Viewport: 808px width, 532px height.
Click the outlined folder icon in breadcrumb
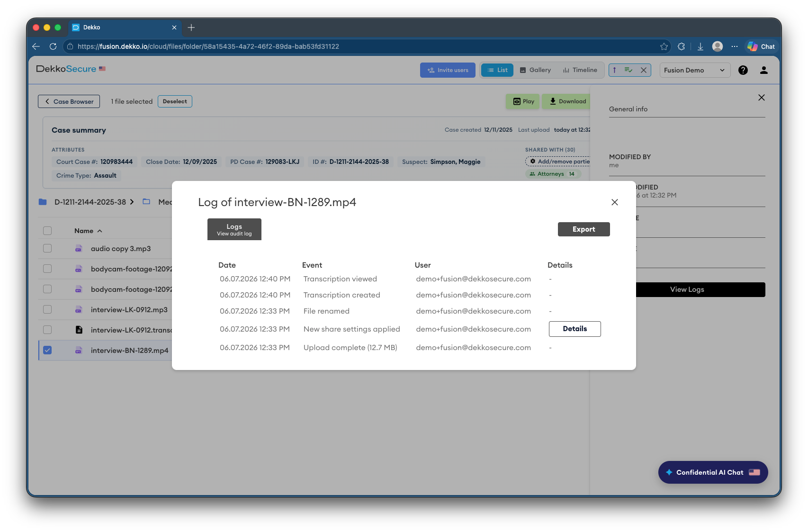tap(146, 201)
